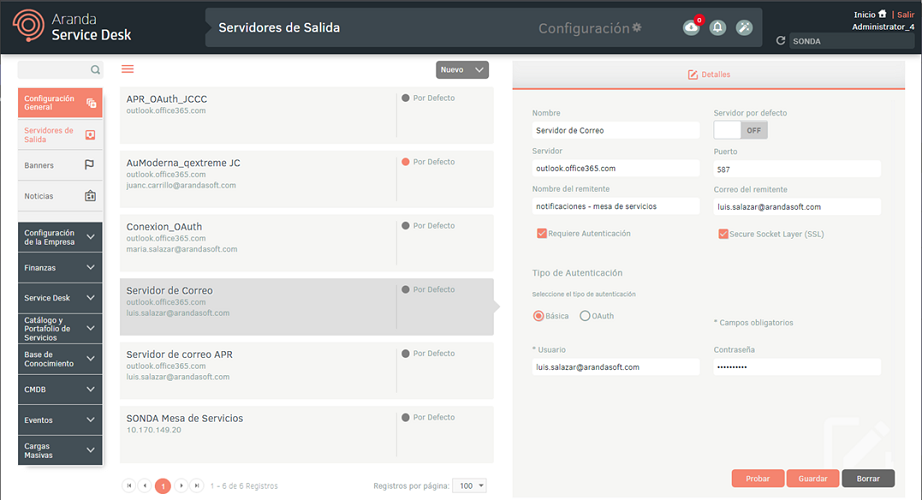Expand the Eventos section
This screenshot has height=500, width=922.
[x=60, y=420]
